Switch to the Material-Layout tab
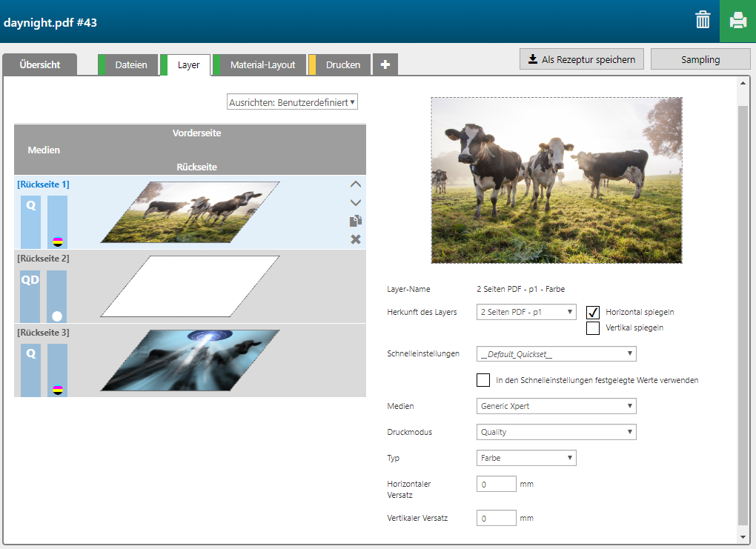756x549 pixels. tap(262, 65)
